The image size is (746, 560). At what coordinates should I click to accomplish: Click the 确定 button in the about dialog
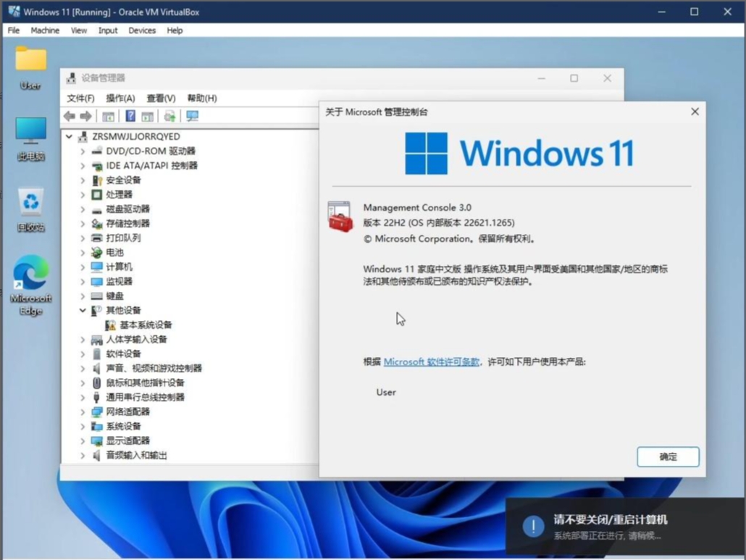coord(667,456)
